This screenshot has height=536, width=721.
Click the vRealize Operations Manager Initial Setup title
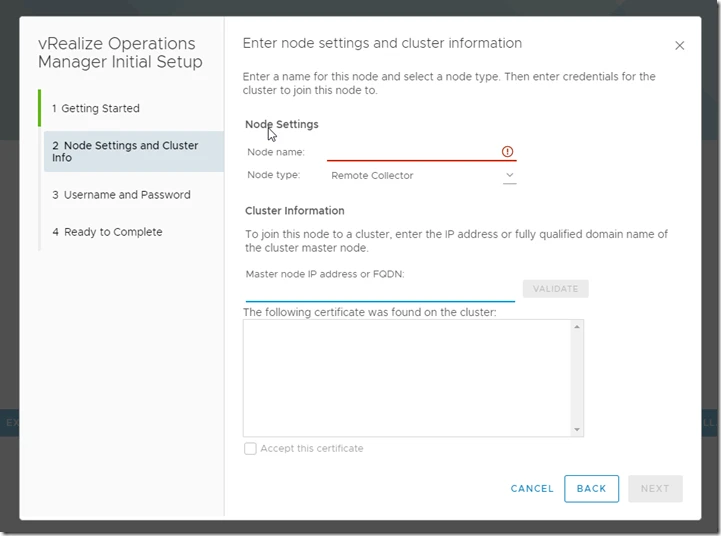click(120, 52)
